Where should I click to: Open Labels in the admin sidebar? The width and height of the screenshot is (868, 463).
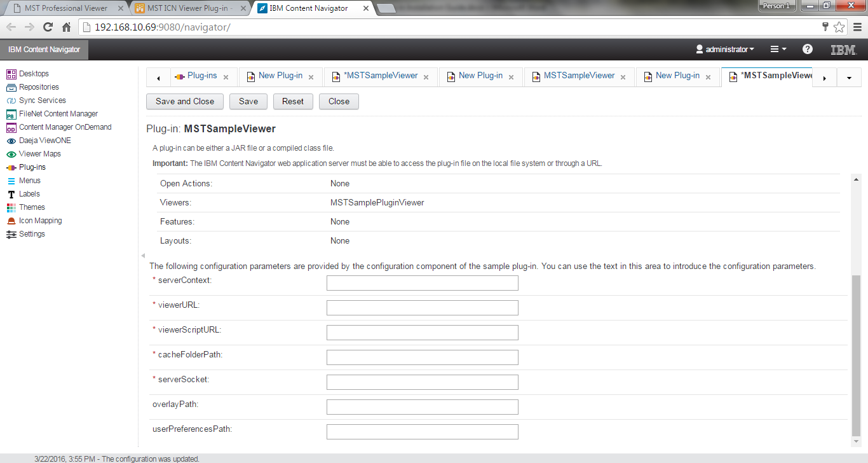point(23,194)
